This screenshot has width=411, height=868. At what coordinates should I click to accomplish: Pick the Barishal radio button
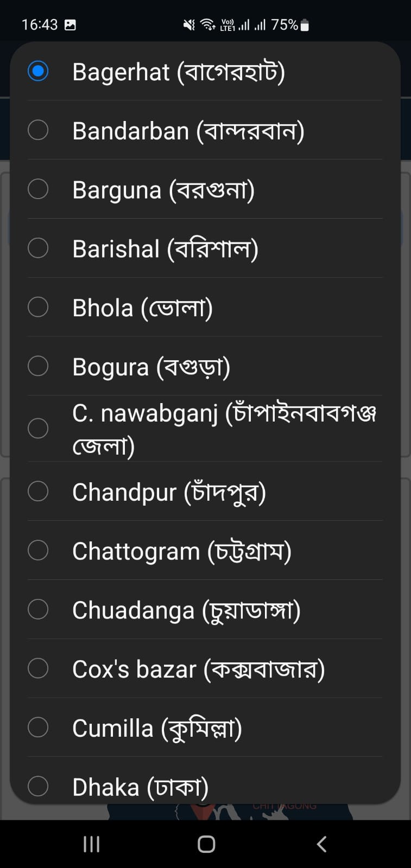click(x=38, y=248)
